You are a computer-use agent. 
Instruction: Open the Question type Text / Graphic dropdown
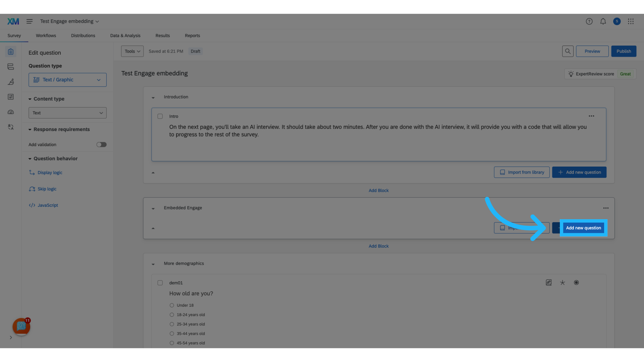67,80
